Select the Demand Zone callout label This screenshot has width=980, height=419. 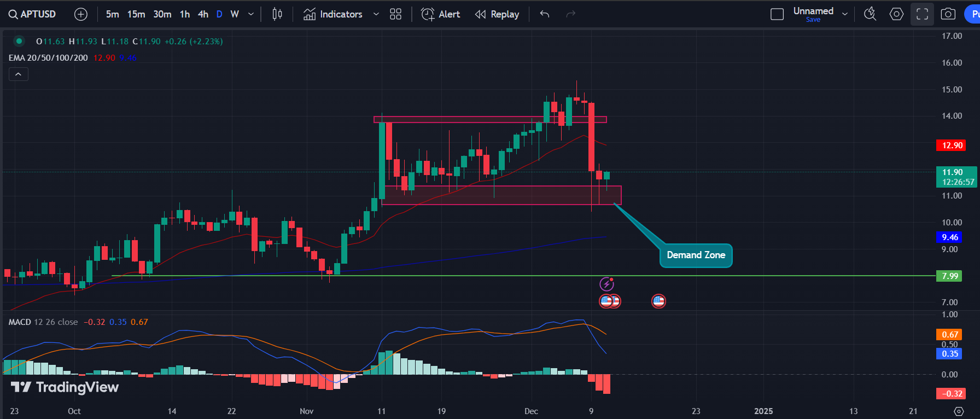tap(696, 255)
